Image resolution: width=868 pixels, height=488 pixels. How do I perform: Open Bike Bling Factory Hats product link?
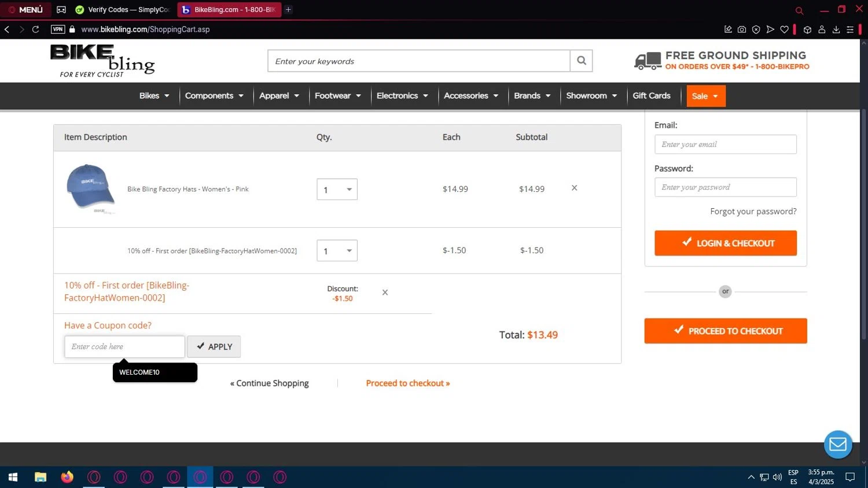click(188, 189)
